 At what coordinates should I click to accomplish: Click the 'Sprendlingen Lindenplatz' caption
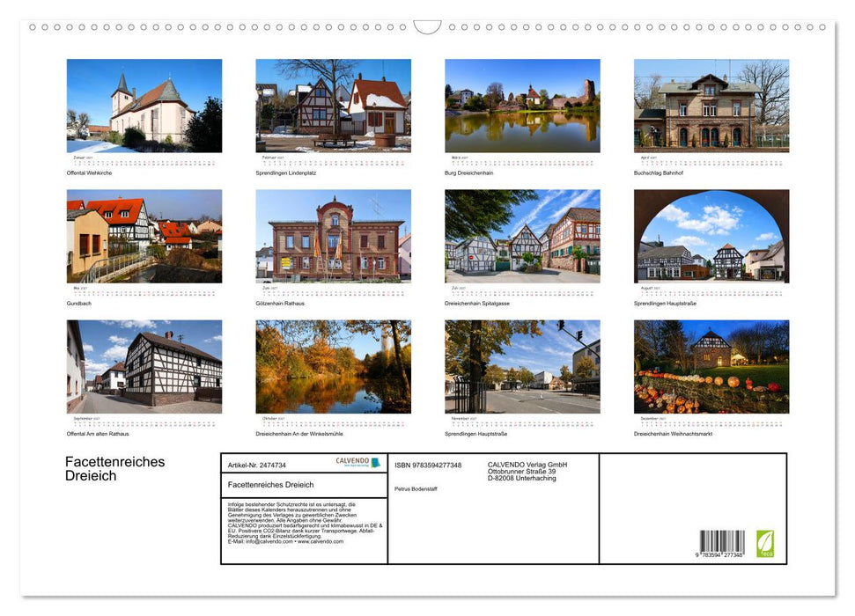point(285,172)
